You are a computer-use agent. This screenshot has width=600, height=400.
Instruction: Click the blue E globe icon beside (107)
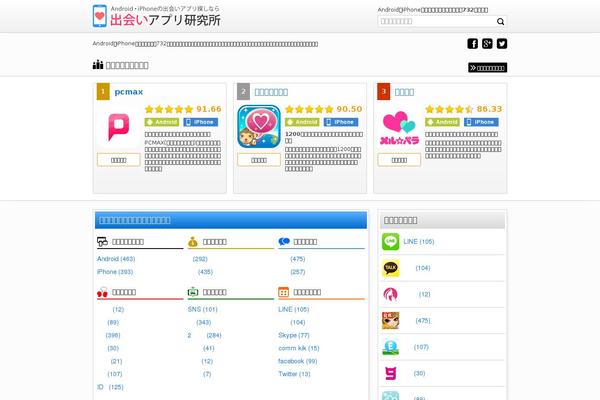(391, 347)
